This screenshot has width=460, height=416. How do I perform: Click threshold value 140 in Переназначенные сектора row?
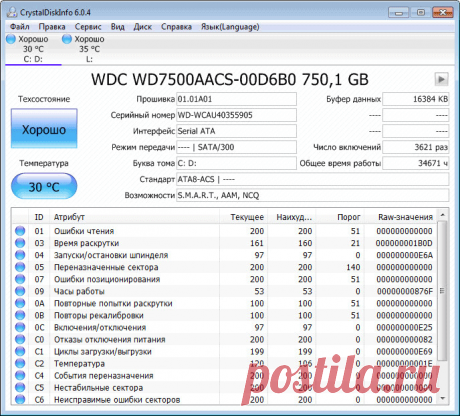click(353, 267)
